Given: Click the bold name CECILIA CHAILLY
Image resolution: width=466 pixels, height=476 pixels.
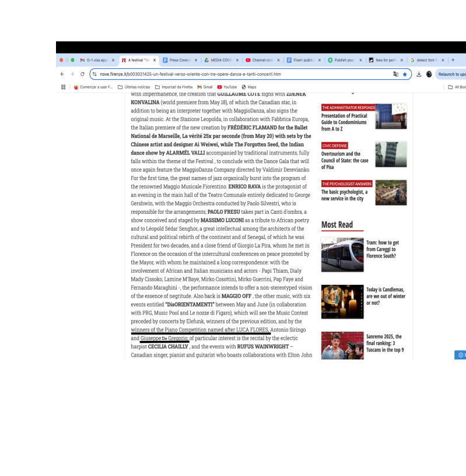Looking at the screenshot, I should (x=168, y=347).
